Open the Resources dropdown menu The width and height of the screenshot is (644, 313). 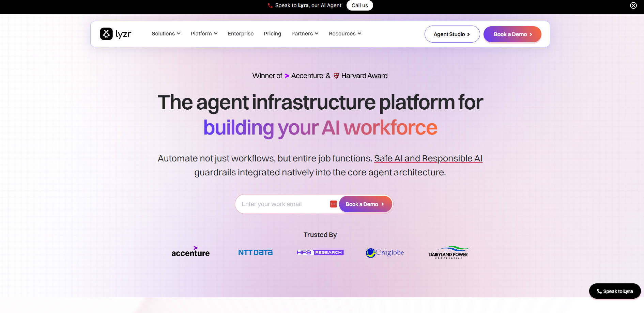point(345,34)
